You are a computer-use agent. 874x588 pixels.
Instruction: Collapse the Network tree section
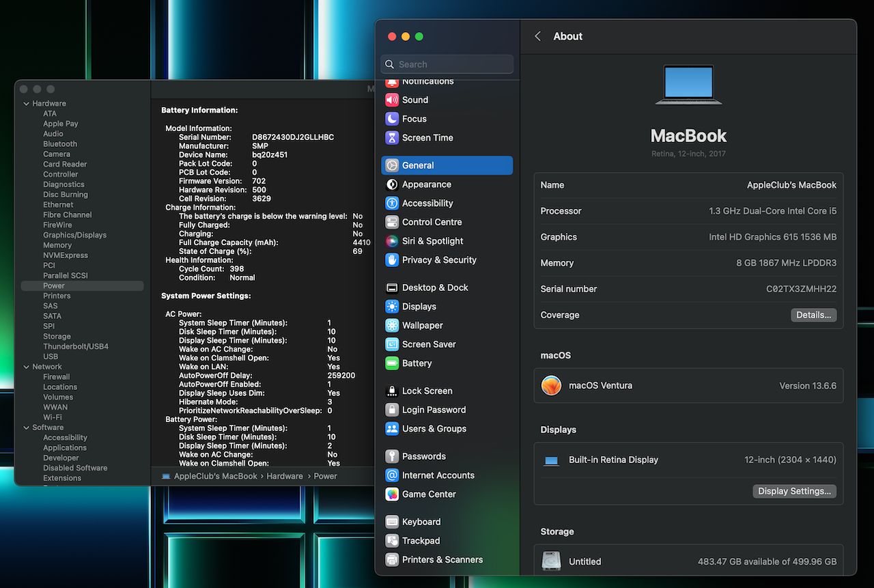point(27,367)
